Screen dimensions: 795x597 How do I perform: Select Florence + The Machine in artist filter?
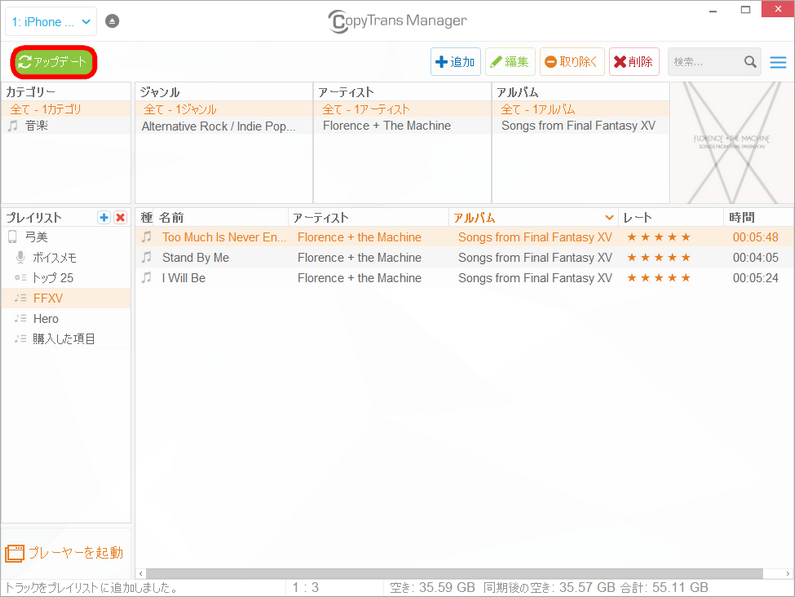pos(402,125)
